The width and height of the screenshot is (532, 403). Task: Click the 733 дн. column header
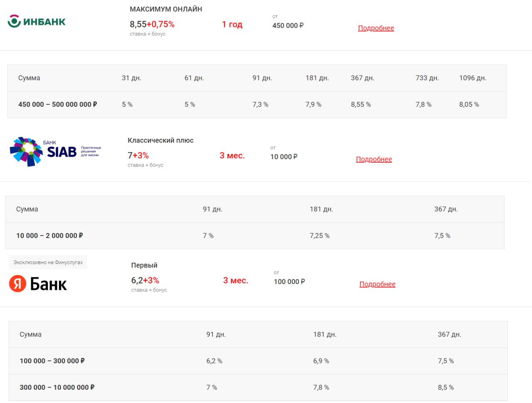pyautogui.click(x=427, y=78)
